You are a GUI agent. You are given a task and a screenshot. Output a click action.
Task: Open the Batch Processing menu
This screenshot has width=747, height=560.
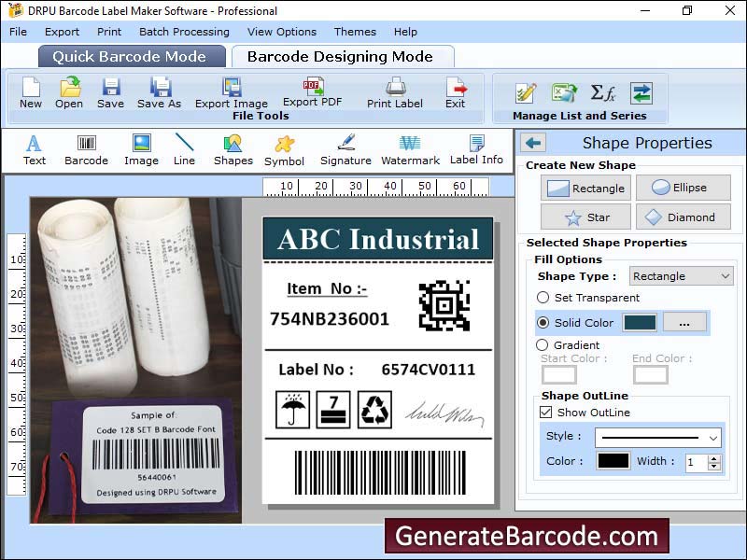click(x=184, y=32)
